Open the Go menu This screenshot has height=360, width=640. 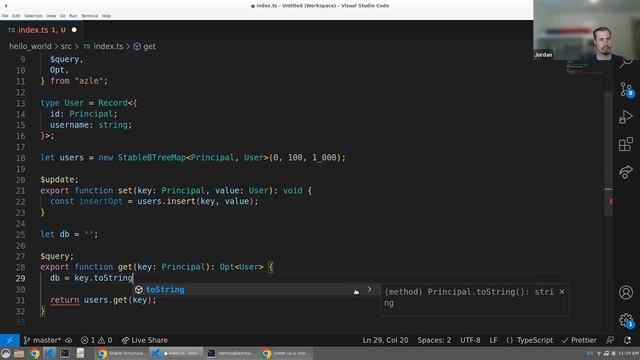[x=62, y=16]
